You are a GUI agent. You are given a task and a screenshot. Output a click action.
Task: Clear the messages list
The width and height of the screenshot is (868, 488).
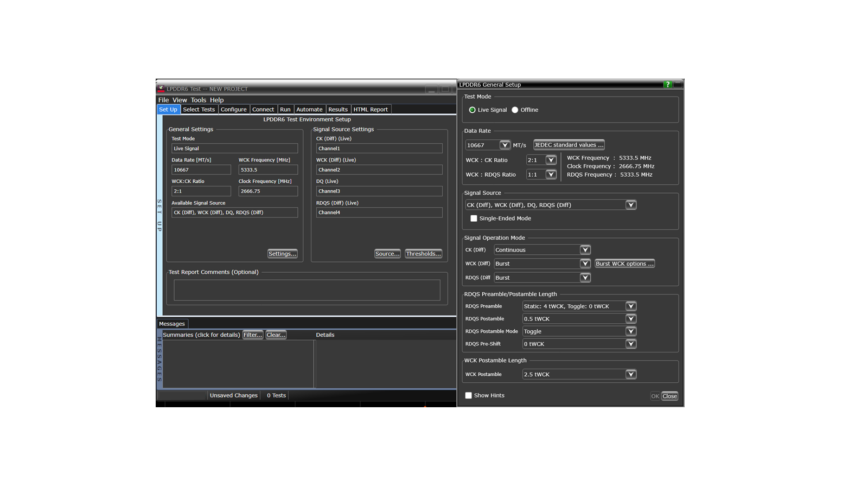coord(276,335)
